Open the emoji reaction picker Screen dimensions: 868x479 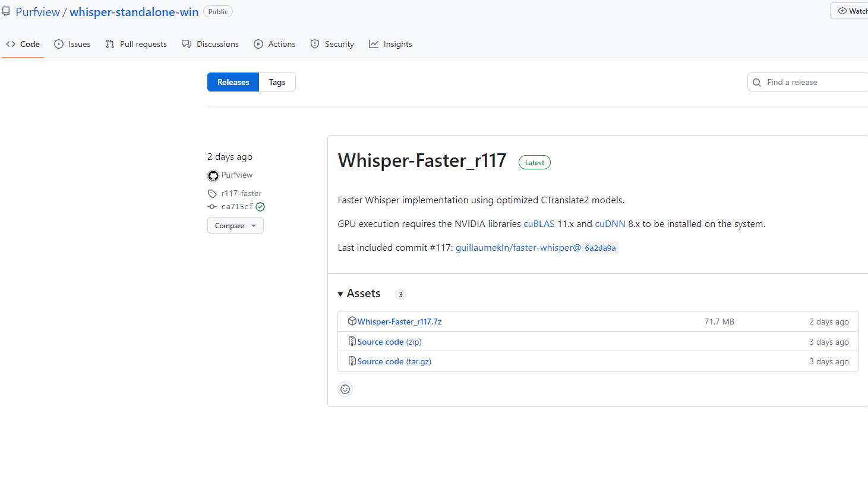(x=345, y=389)
